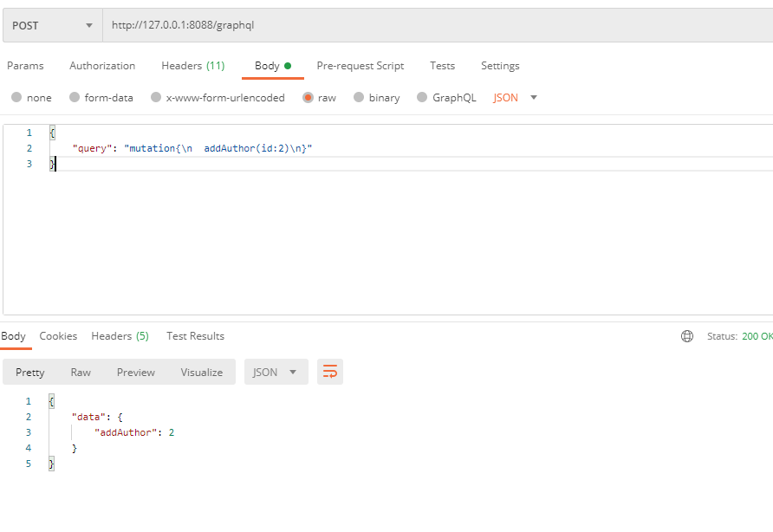This screenshot has height=532, width=773.
Task: Switch to the Params tab
Action: click(x=25, y=66)
